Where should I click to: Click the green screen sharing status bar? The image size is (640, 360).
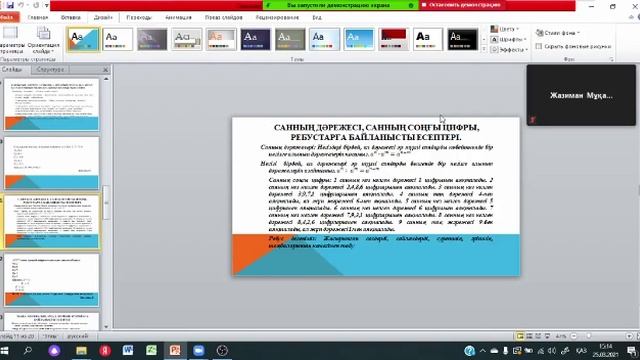(340, 5)
